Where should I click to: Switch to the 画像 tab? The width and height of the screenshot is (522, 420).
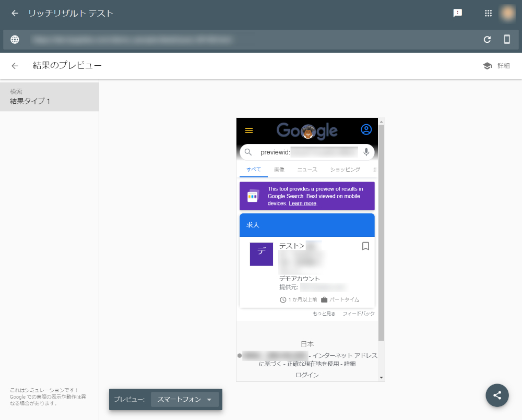point(279,170)
